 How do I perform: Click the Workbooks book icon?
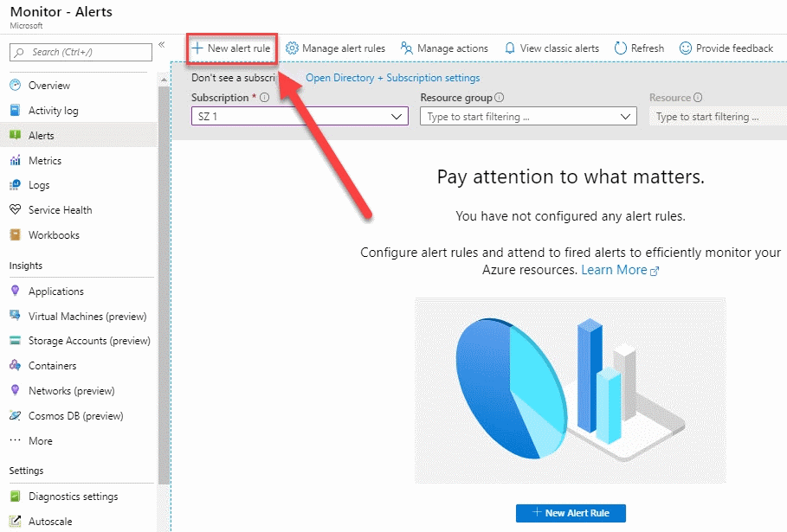[x=15, y=234]
